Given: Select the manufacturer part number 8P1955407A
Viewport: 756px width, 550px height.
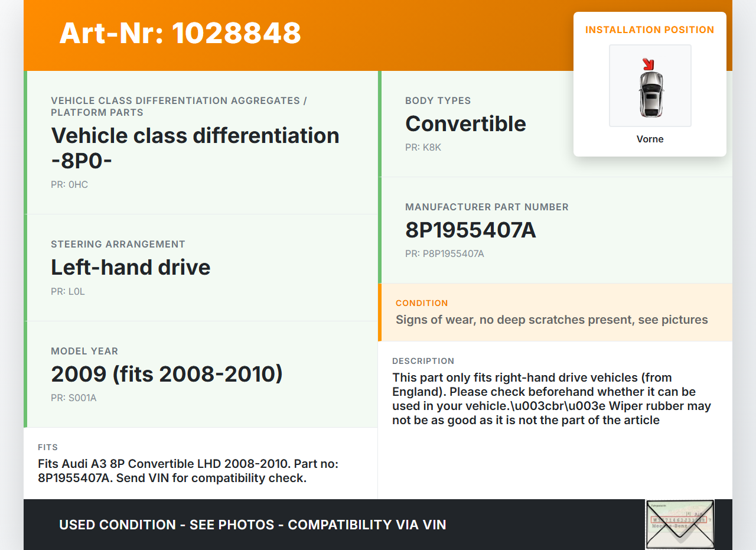Looking at the screenshot, I should tap(470, 230).
